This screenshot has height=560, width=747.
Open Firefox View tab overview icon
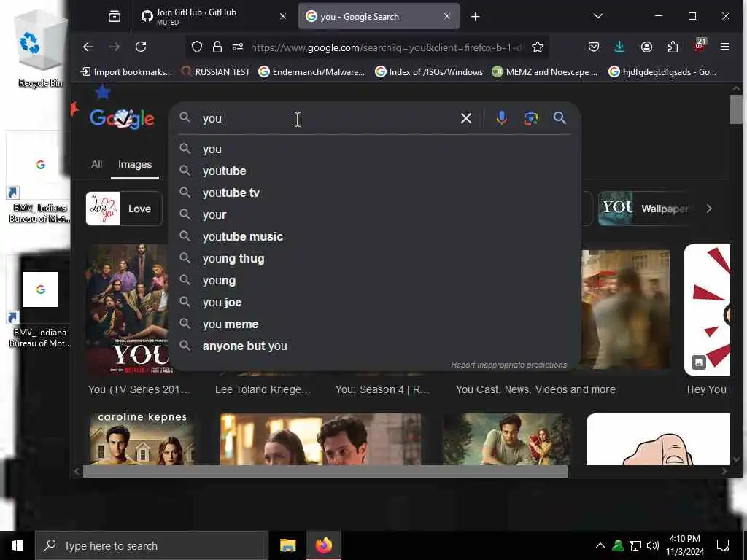(x=115, y=17)
